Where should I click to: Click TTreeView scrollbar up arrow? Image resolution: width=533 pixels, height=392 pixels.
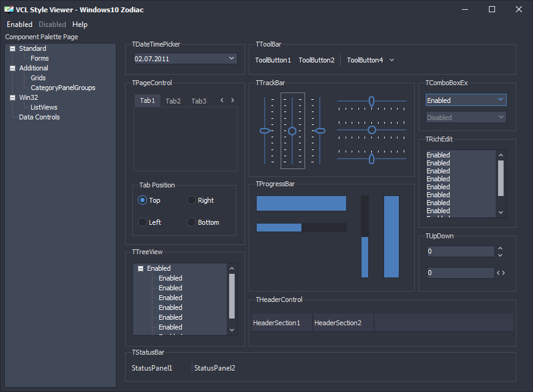[x=232, y=269]
